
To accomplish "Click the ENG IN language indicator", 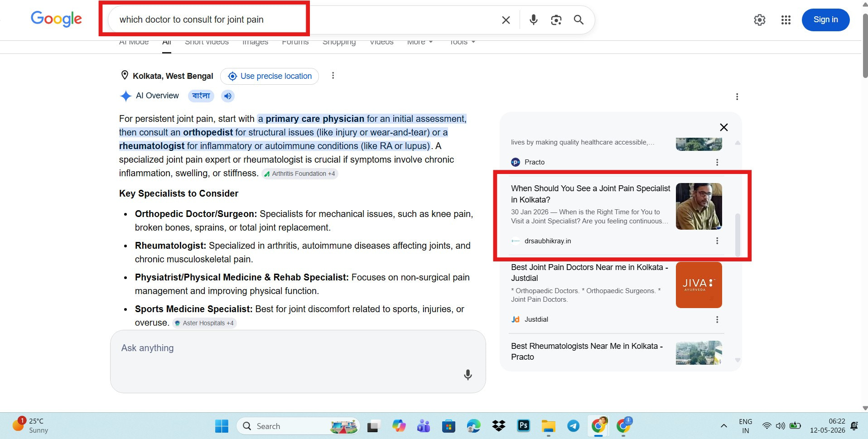I will pyautogui.click(x=745, y=426).
